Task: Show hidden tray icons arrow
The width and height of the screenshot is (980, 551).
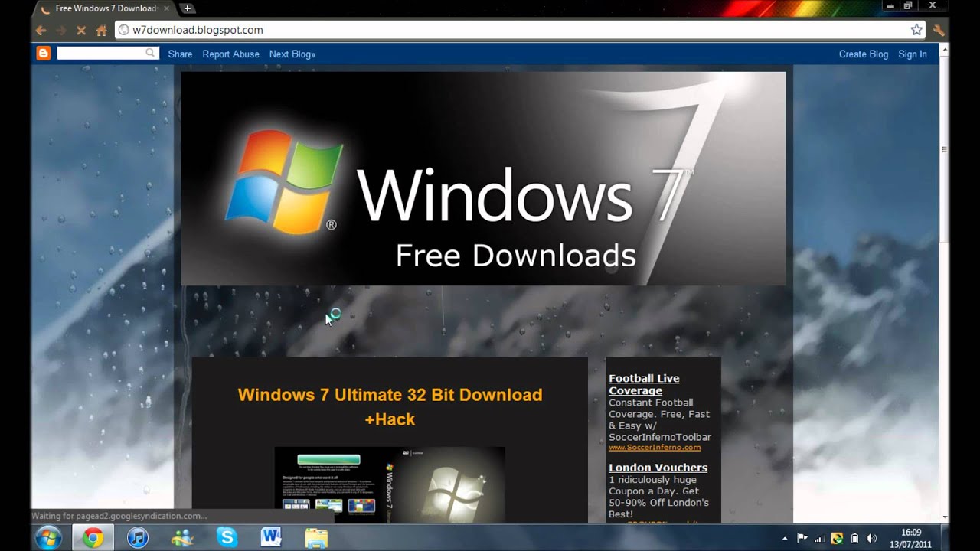Action: click(785, 538)
